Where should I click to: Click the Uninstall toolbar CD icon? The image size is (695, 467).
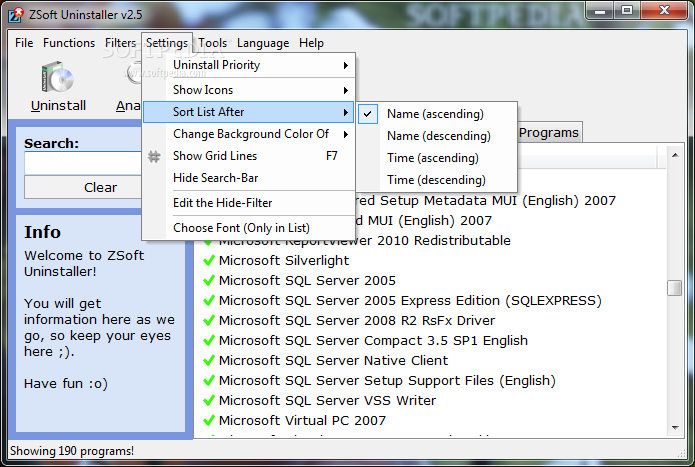click(x=58, y=77)
